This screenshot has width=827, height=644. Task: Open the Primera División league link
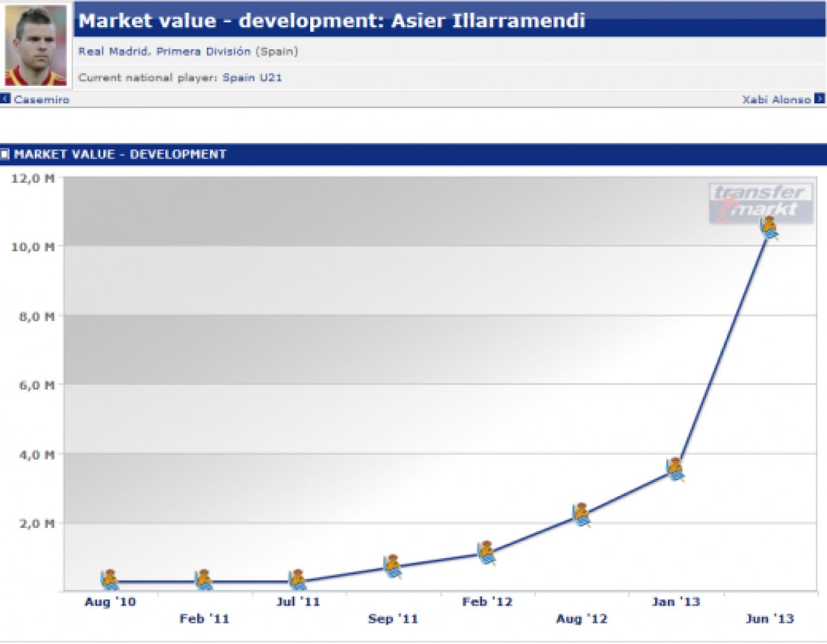pos(204,51)
